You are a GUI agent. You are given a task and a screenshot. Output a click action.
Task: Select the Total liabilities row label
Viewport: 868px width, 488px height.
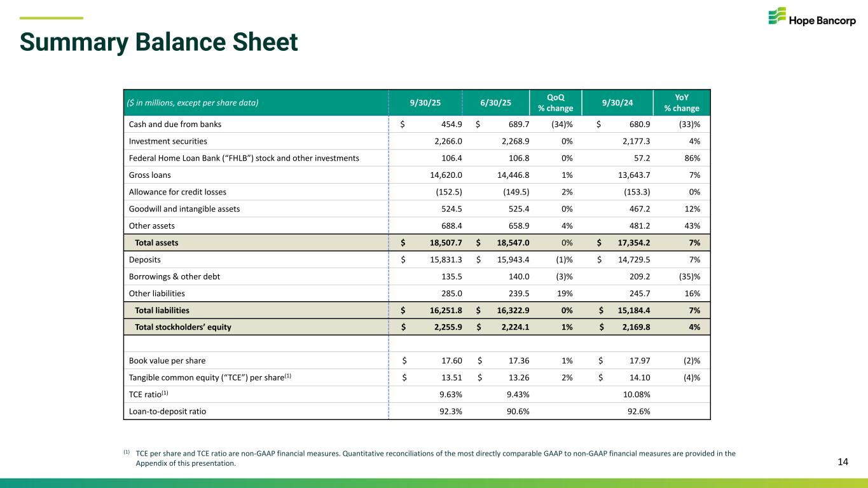click(162, 310)
